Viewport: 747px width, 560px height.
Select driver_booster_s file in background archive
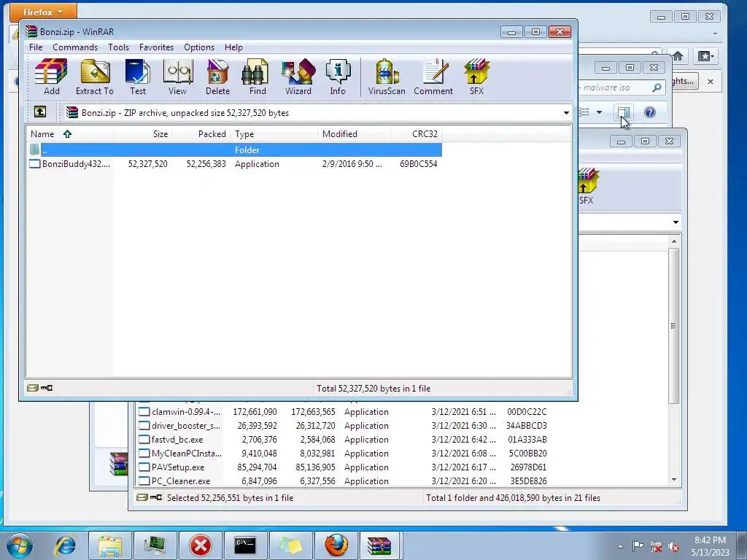click(342, 426)
